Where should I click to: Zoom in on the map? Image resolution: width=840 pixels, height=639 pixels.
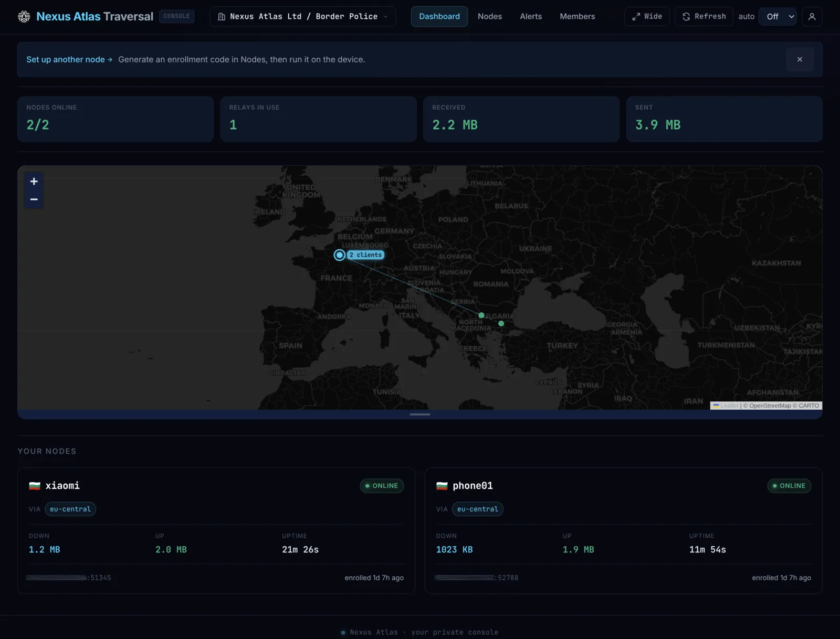pyautogui.click(x=34, y=182)
